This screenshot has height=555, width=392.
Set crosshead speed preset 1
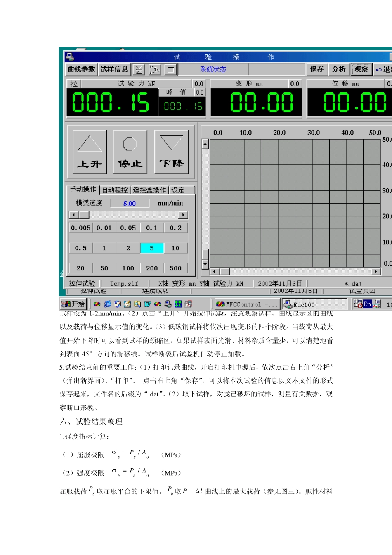[x=104, y=248]
